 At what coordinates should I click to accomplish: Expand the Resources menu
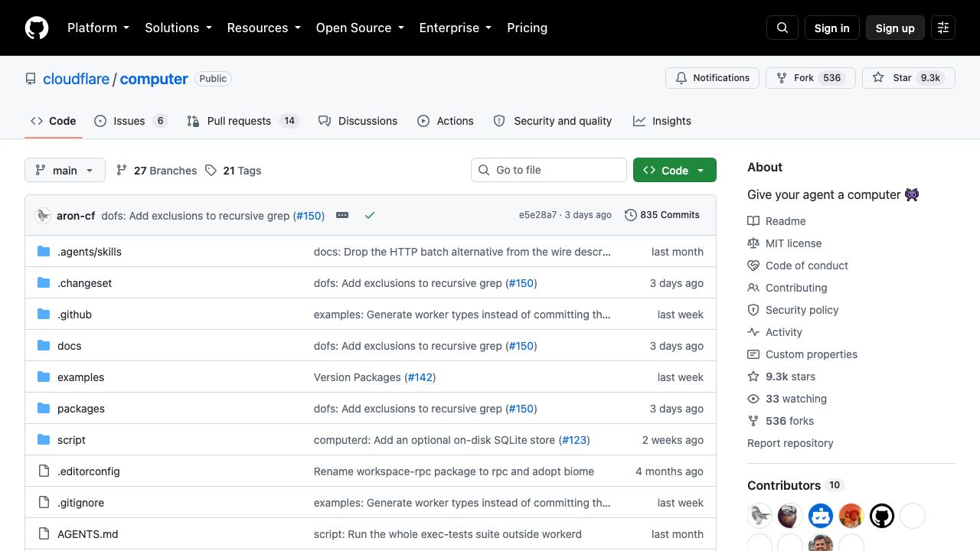click(263, 28)
